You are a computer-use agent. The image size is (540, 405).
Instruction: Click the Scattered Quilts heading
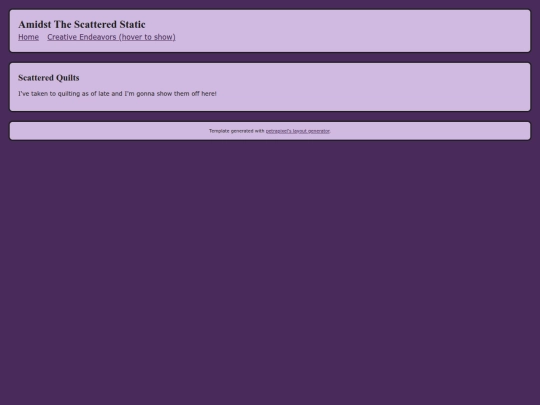[x=49, y=78]
